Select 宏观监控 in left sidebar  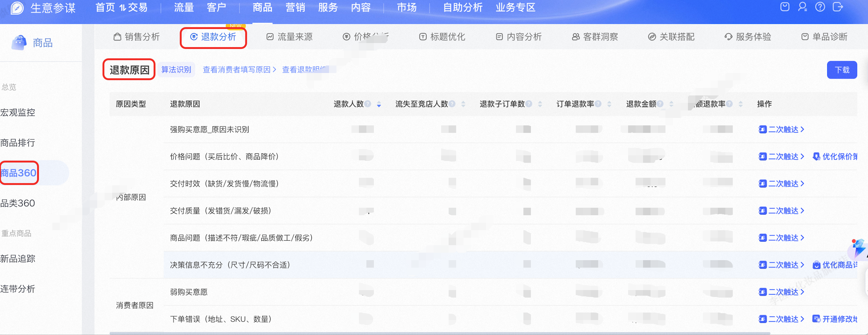tap(17, 112)
